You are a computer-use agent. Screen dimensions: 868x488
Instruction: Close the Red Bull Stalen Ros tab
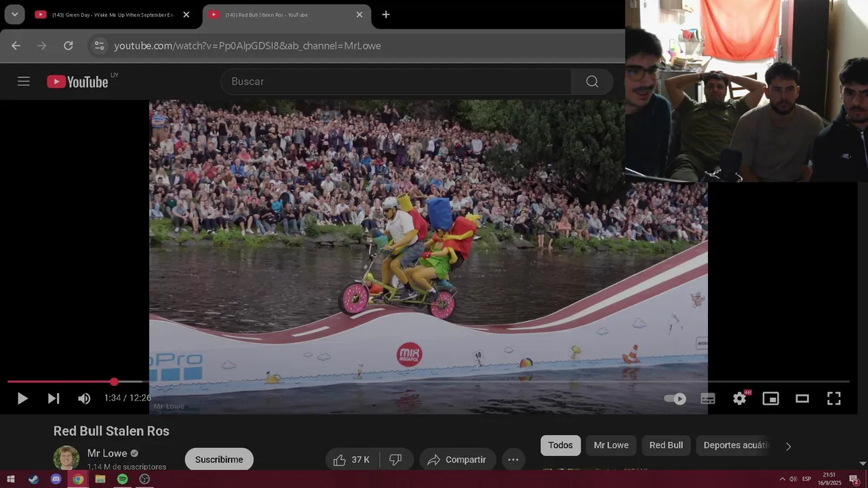[x=359, y=14]
